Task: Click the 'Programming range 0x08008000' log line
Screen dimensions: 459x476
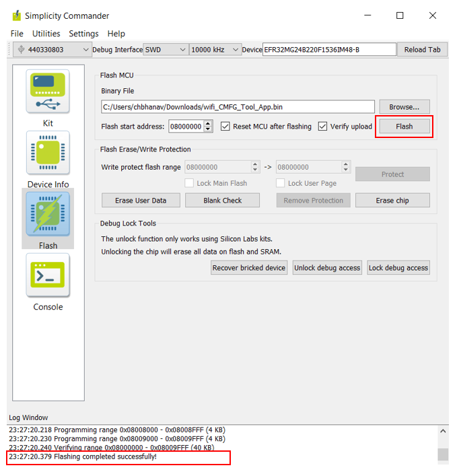Action: click(x=117, y=430)
